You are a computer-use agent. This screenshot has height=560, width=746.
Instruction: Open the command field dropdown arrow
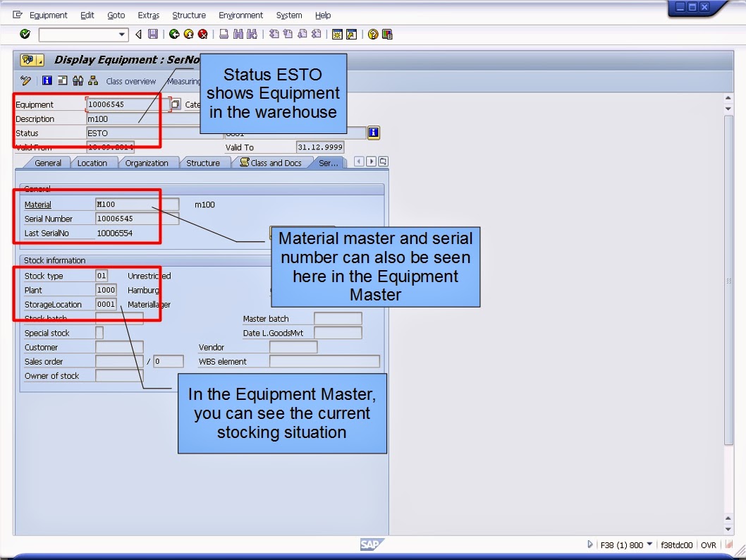click(x=121, y=34)
